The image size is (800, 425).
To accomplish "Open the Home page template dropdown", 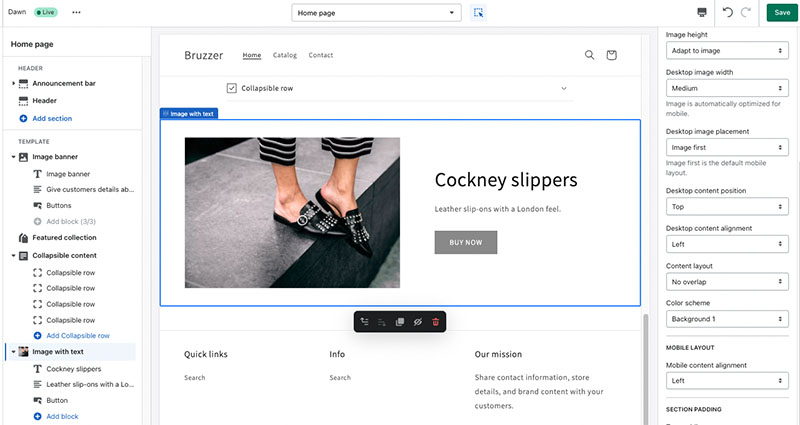I will (x=376, y=13).
